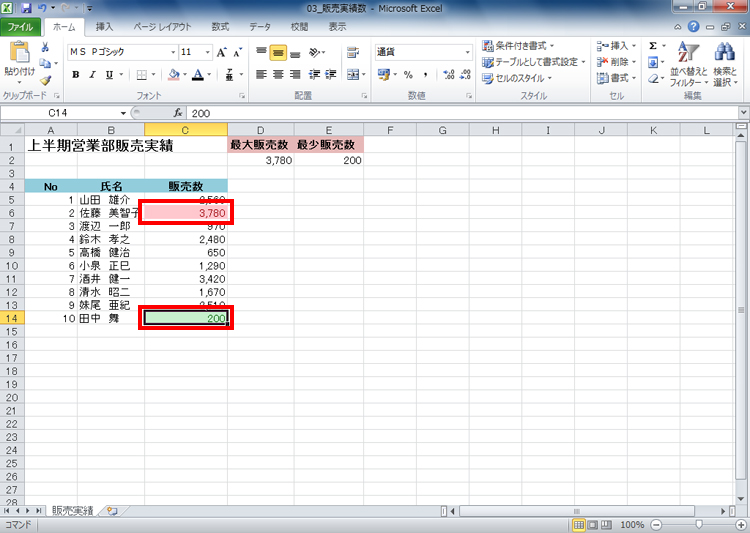
Task: Click accounting currency format icon
Action: click(383, 74)
